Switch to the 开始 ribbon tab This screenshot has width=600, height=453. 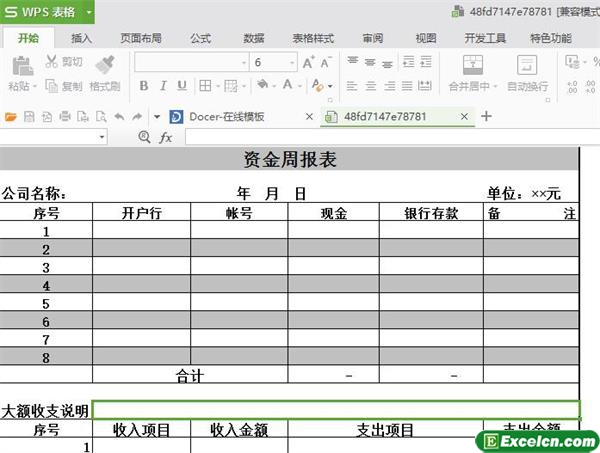28,38
